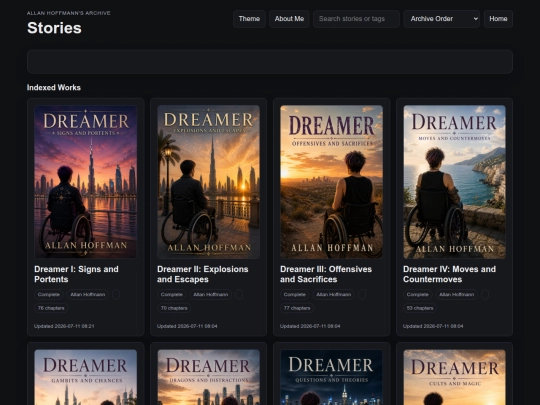
Task: Open the Gambits and Chances book cover
Action: (85, 377)
